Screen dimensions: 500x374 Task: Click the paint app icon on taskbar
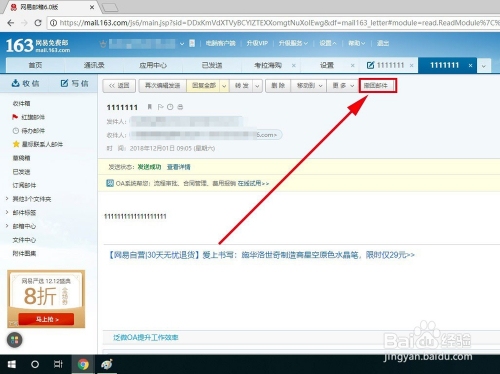tap(107, 364)
